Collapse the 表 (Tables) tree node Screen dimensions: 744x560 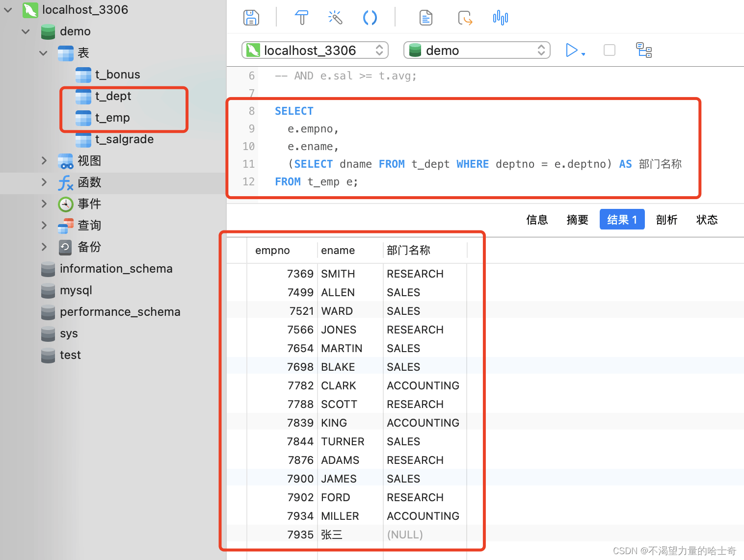tap(44, 53)
